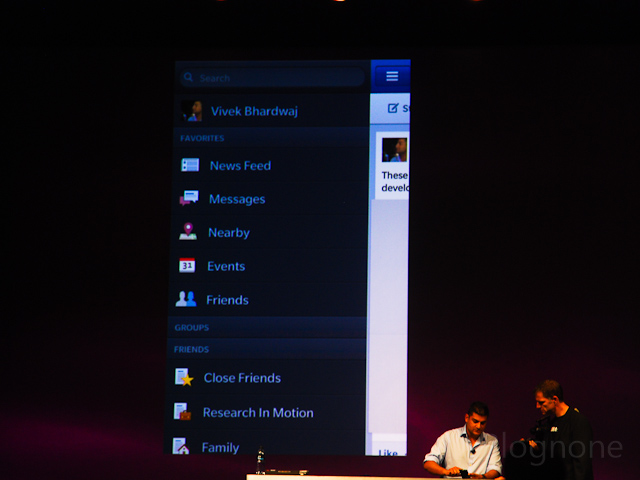Viewport: 640px width, 480px height.
Task: Open Events
Action: (x=226, y=266)
